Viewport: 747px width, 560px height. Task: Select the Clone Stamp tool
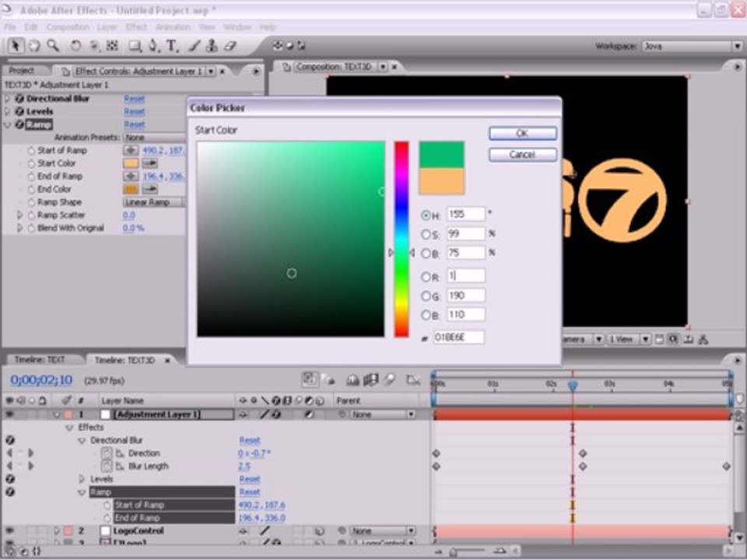212,46
